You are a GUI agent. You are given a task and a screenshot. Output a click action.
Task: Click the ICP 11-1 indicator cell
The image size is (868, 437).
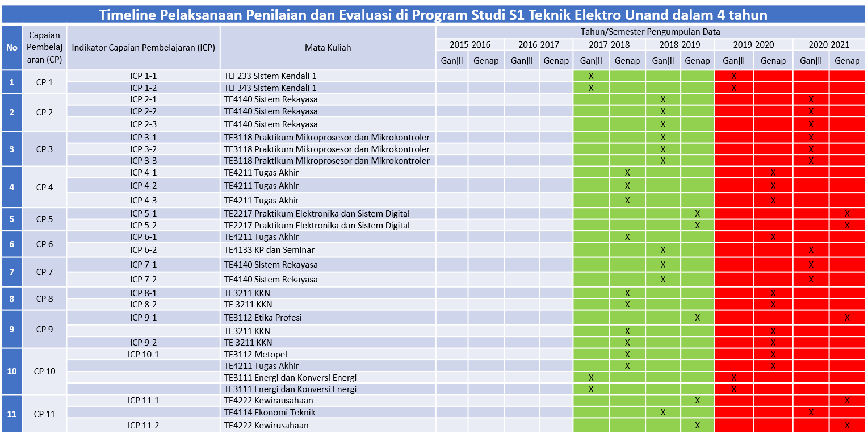coord(144,401)
